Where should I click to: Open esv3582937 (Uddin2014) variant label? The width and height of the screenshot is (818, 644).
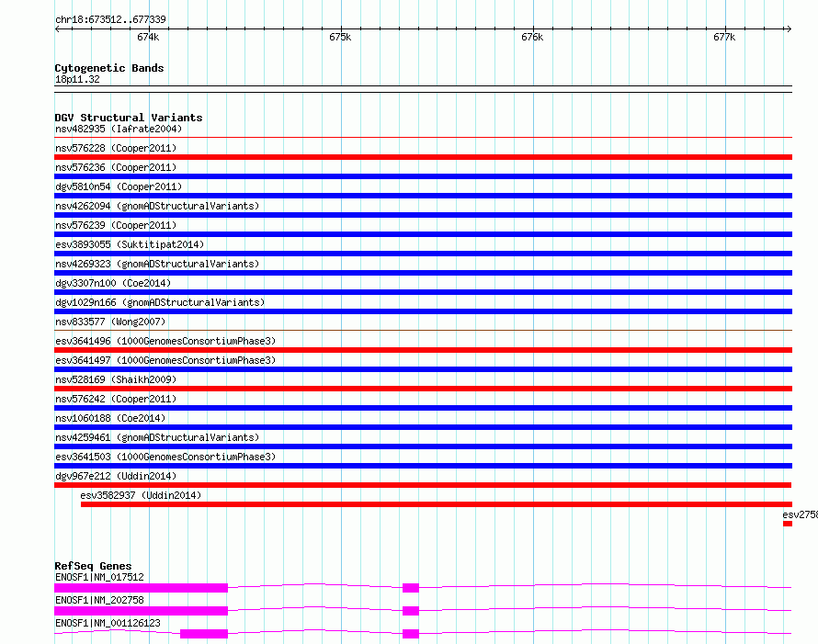click(x=141, y=495)
